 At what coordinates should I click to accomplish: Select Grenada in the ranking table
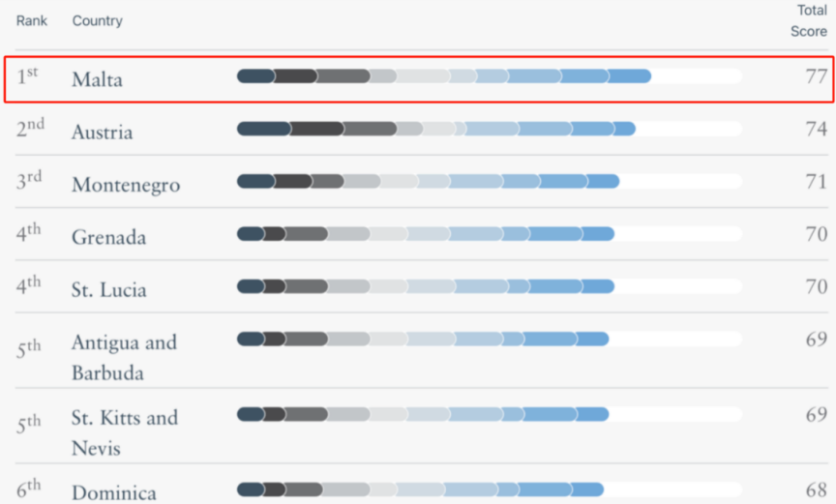click(x=108, y=237)
